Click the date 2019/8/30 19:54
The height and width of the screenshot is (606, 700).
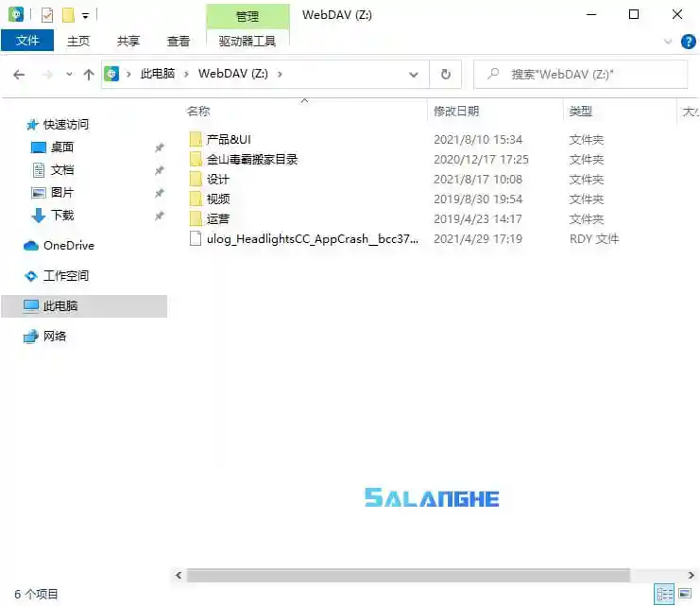click(x=478, y=199)
